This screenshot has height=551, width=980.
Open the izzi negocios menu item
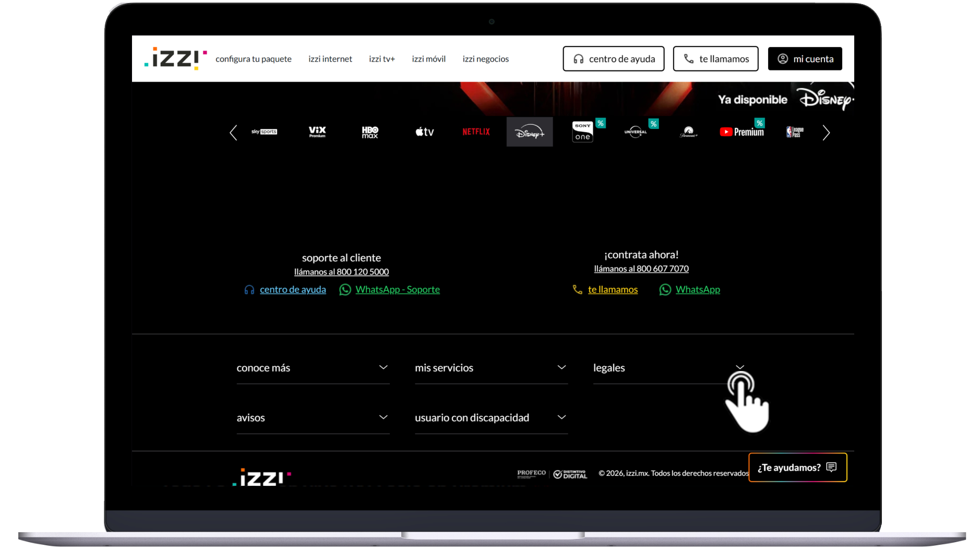point(486,59)
